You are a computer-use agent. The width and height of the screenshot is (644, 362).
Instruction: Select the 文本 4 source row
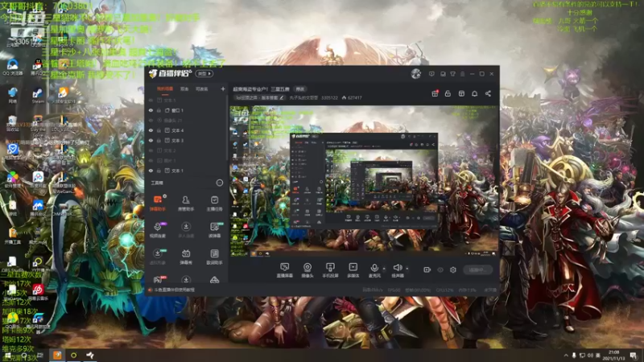click(186, 130)
